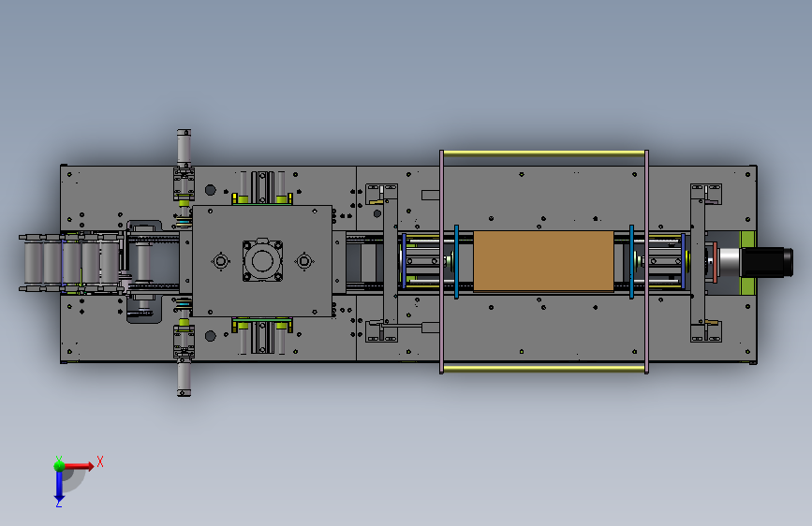Select the round hole in the lower-left plate
The width and height of the screenshot is (812, 526).
[x=210, y=336]
